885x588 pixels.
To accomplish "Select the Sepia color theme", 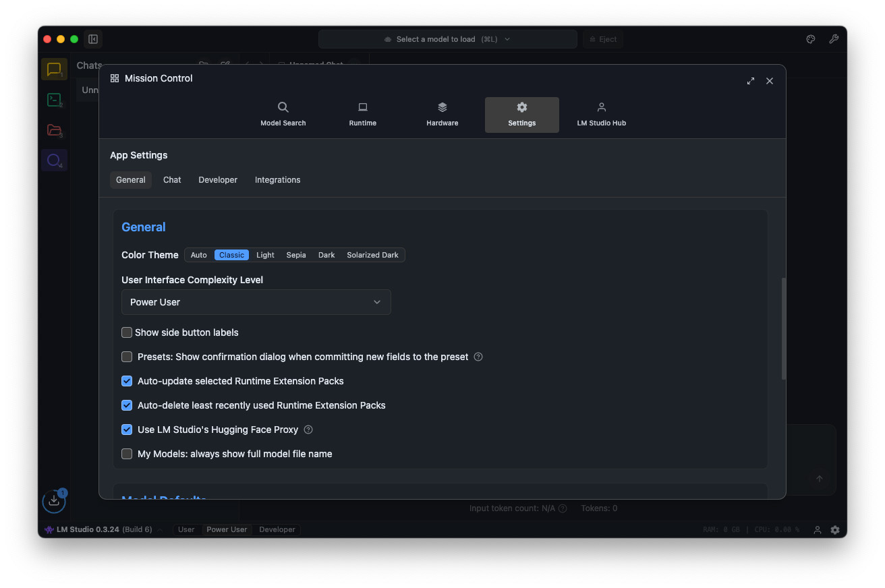I will click(296, 255).
